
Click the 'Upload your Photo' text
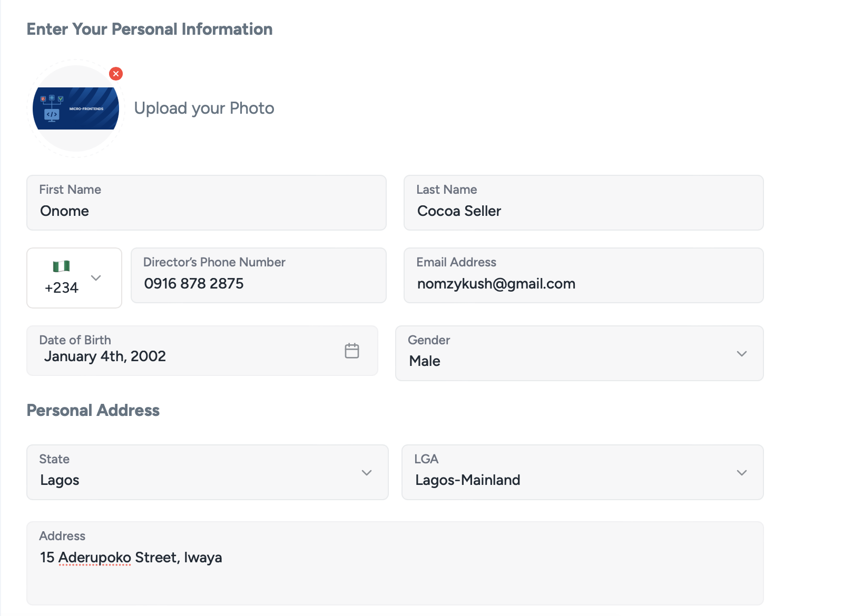(x=204, y=108)
